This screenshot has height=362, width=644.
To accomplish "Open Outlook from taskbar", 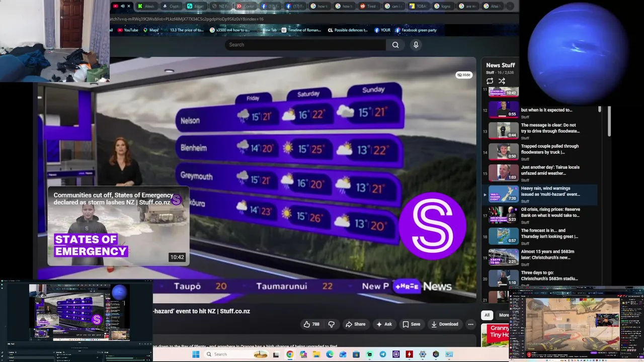I will 343,354.
